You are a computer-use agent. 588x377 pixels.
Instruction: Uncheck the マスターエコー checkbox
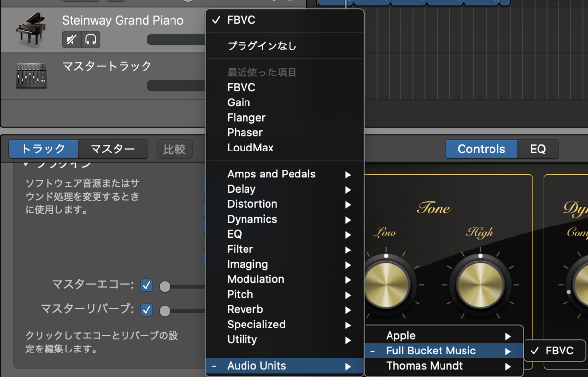pos(147,285)
